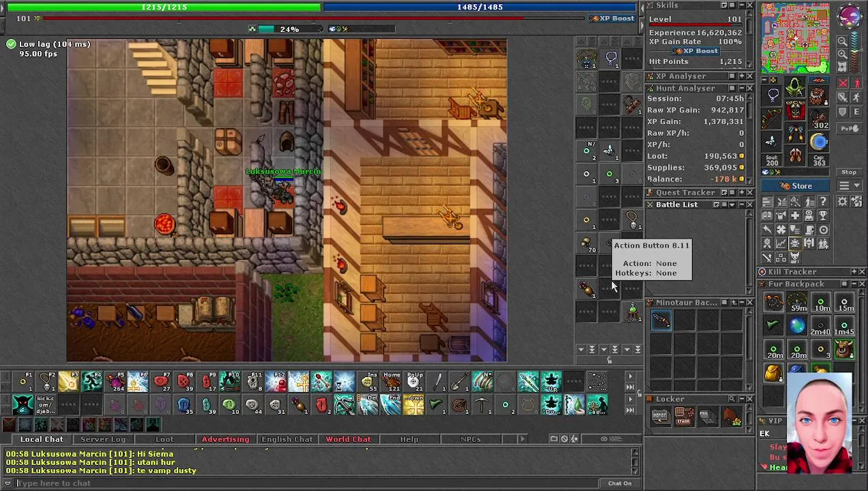Expand the XP Analyser panel
868x491 pixels.
[741, 76]
